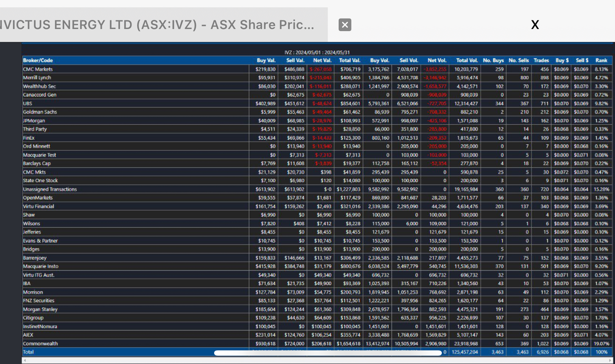Select the Jefferies broker row
The image size is (615, 364).
317,232
